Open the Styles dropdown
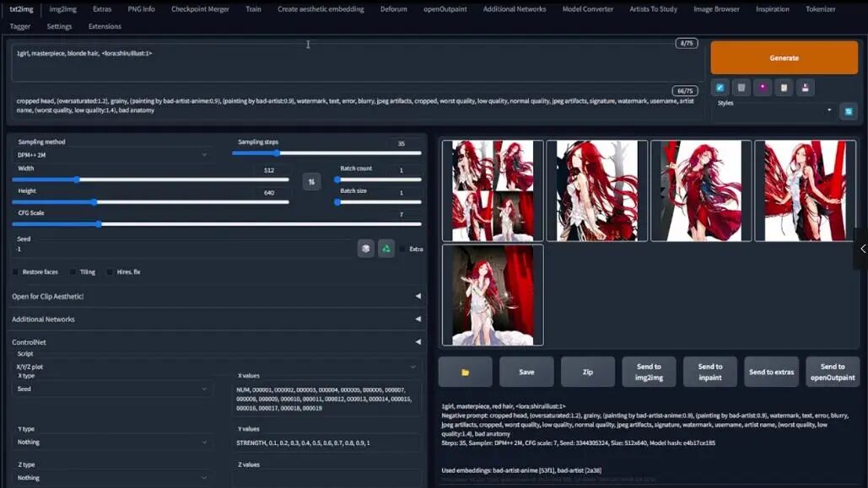Viewport: 868px width, 488px height. [x=774, y=110]
